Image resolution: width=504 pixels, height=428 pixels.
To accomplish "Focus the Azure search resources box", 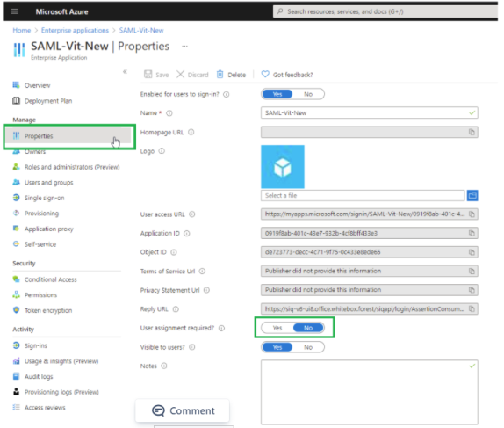I will [385, 11].
